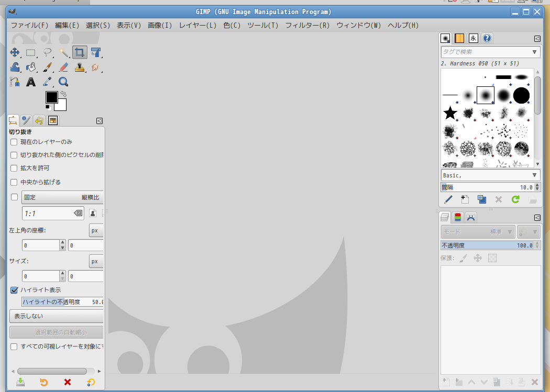The image size is (550, 392).
Task: Click the 選択範囲の自動縮小 button
Action: pos(57,332)
